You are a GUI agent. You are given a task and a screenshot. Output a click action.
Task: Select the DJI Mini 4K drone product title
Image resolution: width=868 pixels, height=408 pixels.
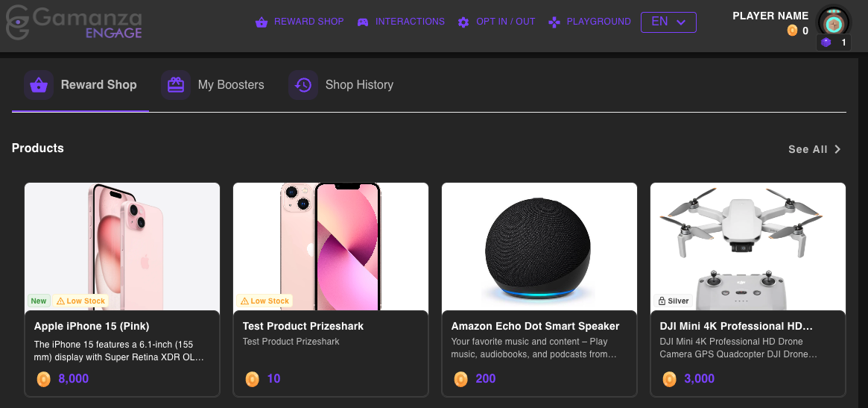click(736, 326)
